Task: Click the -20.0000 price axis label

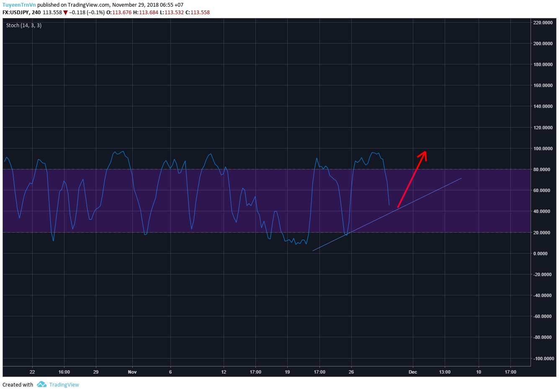Action: click(x=542, y=274)
